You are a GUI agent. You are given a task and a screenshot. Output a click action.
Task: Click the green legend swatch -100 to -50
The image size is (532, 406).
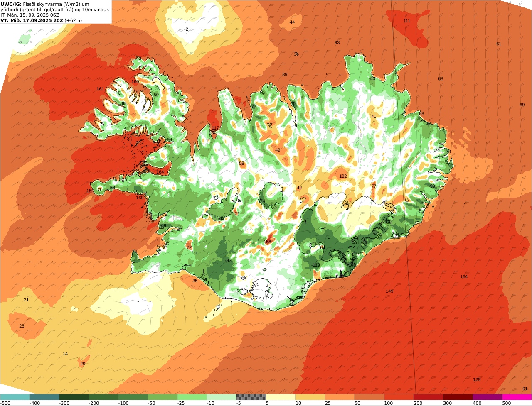pos(133,397)
